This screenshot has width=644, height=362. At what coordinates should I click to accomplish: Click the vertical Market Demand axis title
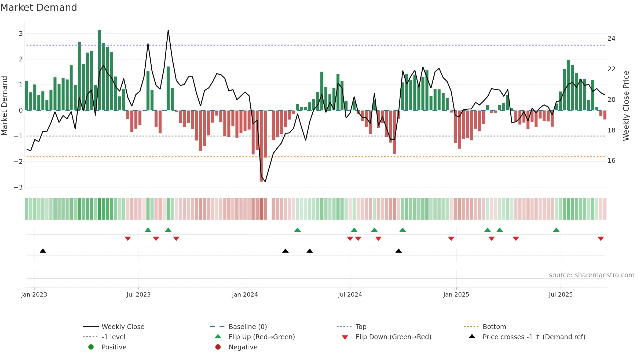[x=4, y=106]
